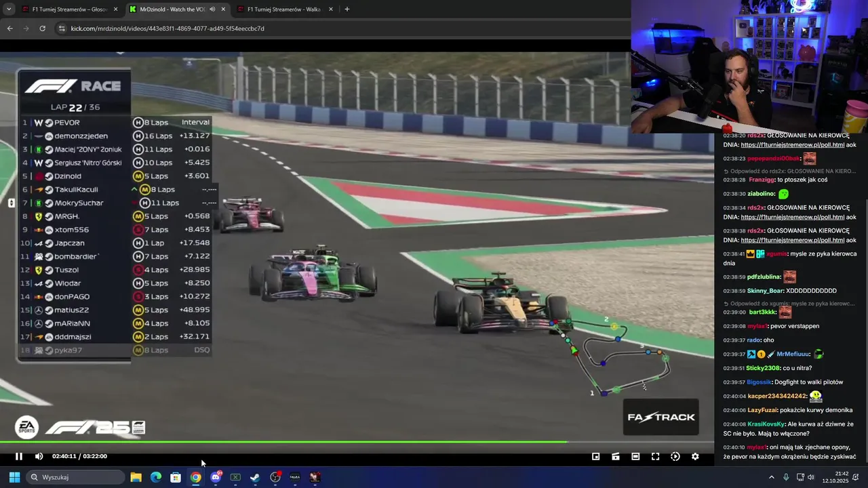Click the streamer webcam overlay
The height and width of the screenshot is (488, 868).
click(x=749, y=66)
